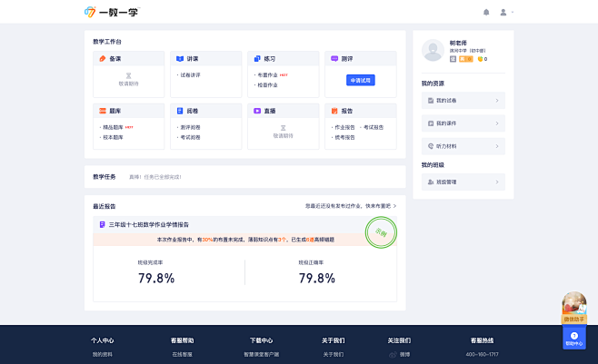The image size is (598, 364).
Task: Open 试卷讲评 under 讲课
Action: 190,75
